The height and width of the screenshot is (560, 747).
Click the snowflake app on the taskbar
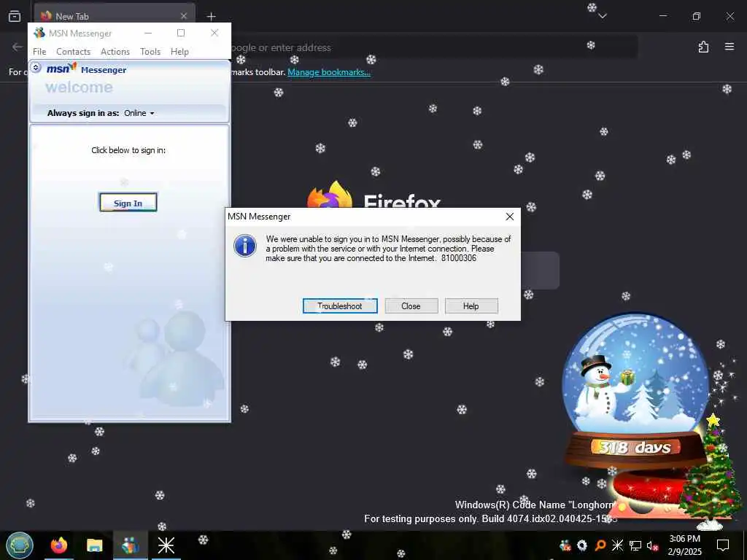point(166,545)
